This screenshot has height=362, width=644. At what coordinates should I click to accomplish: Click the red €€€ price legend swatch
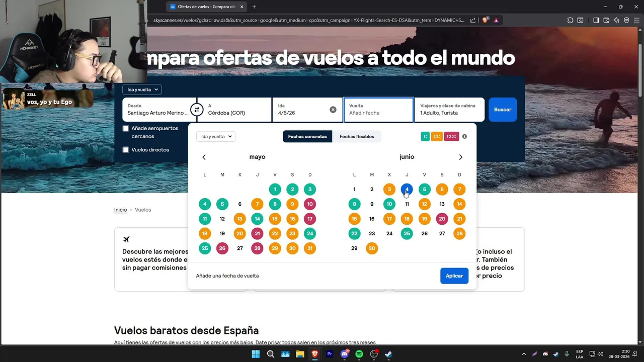pyautogui.click(x=451, y=136)
